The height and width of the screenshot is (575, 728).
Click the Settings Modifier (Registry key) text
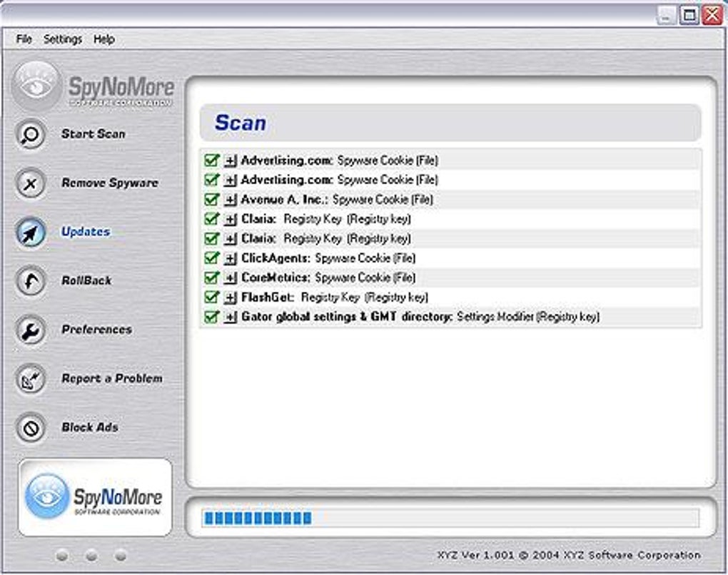coord(528,317)
